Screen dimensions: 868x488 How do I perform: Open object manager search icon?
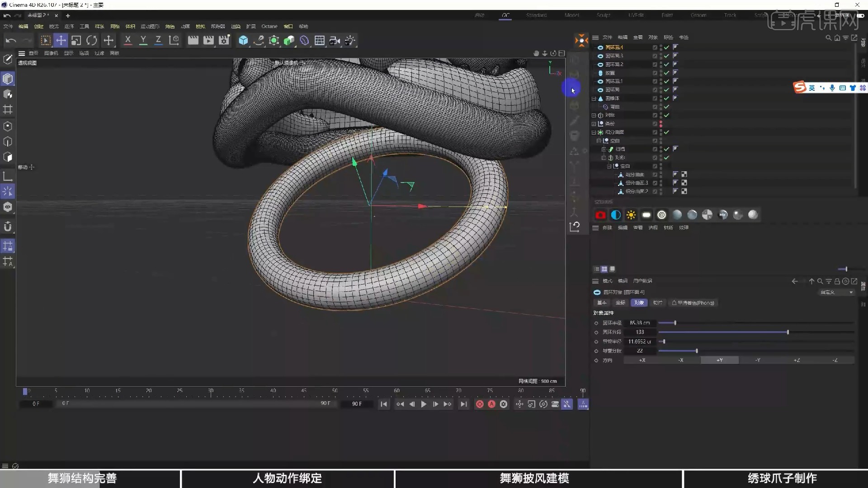coord(828,38)
